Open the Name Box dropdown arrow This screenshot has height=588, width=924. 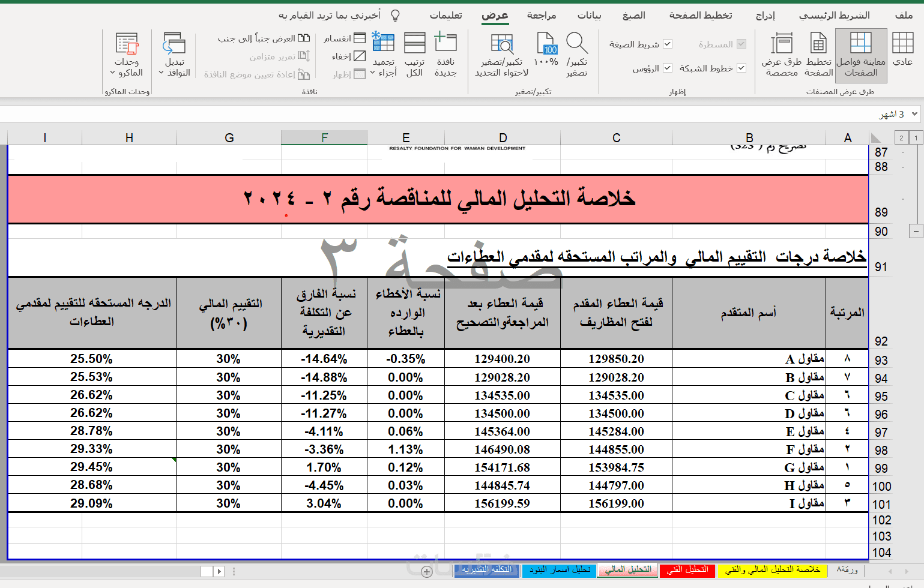point(914,114)
